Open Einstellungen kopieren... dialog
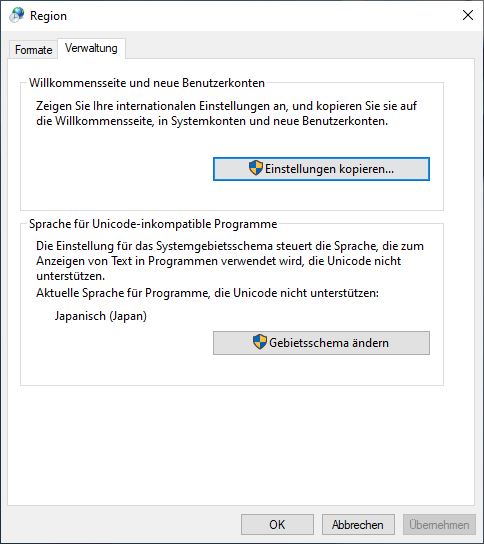 321,169
